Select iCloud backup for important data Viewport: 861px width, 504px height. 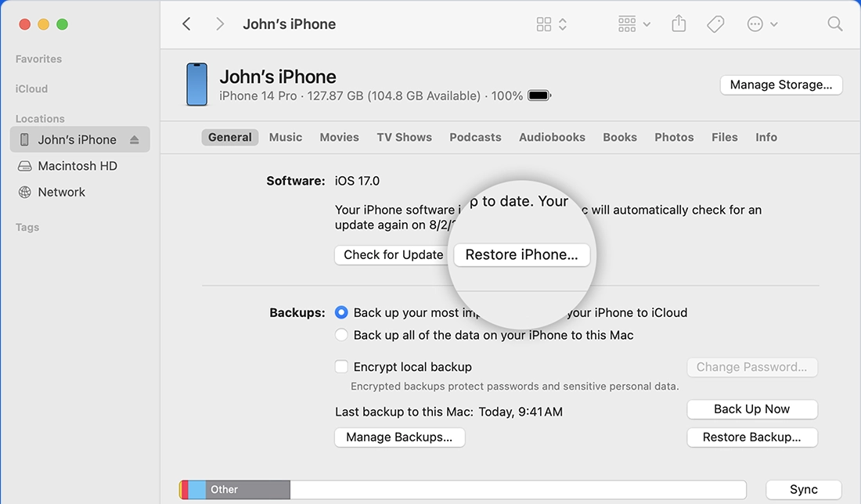click(341, 312)
